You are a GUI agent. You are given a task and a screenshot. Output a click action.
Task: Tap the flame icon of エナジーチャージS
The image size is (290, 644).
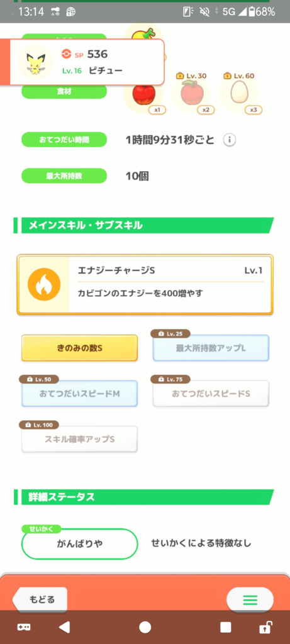[x=44, y=284]
